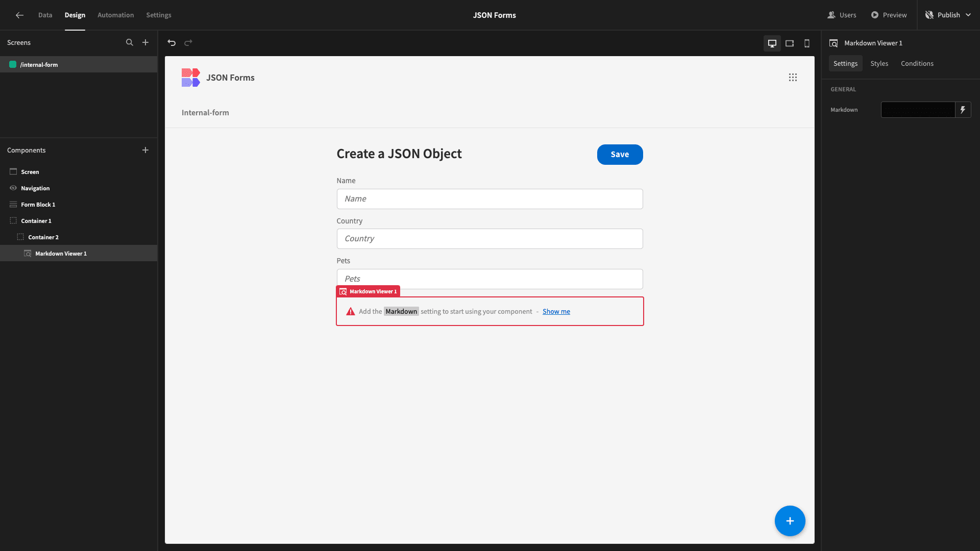Click the back arrow icon
Screen dimensions: 980x551
19,15
